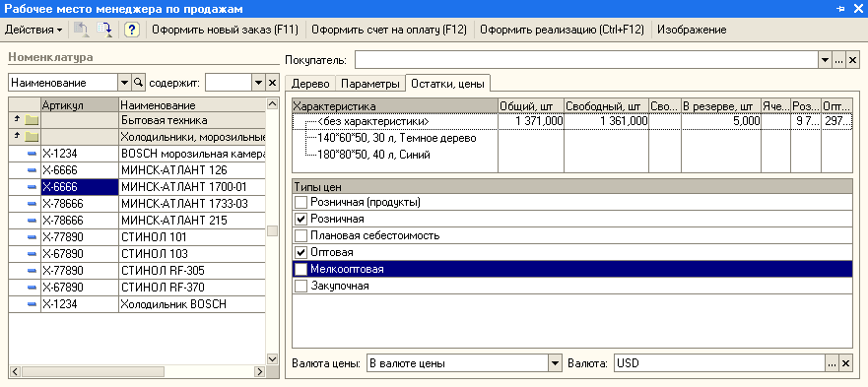Click the содержит filter input field
The height and width of the screenshot is (387, 868).
point(228,83)
